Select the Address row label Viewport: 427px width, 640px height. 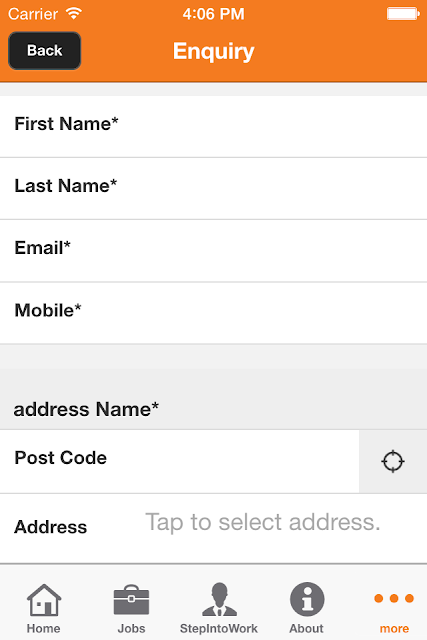click(51, 527)
